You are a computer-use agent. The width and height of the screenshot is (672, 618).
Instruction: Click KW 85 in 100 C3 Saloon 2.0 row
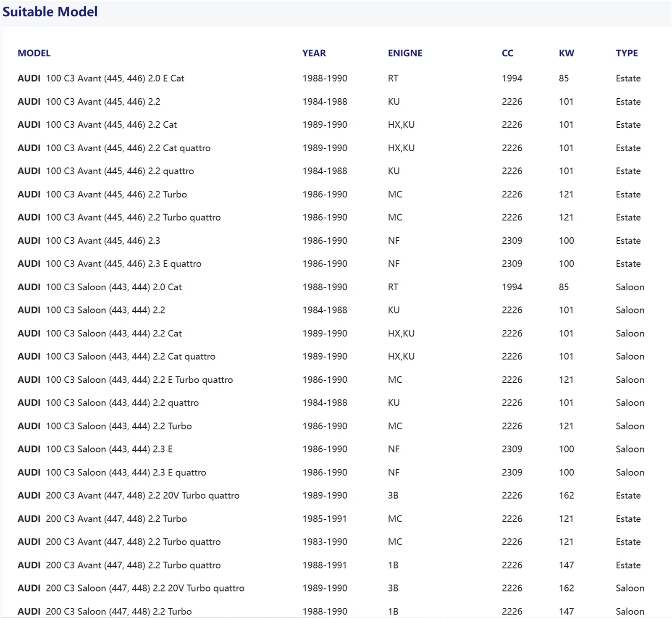(x=564, y=287)
